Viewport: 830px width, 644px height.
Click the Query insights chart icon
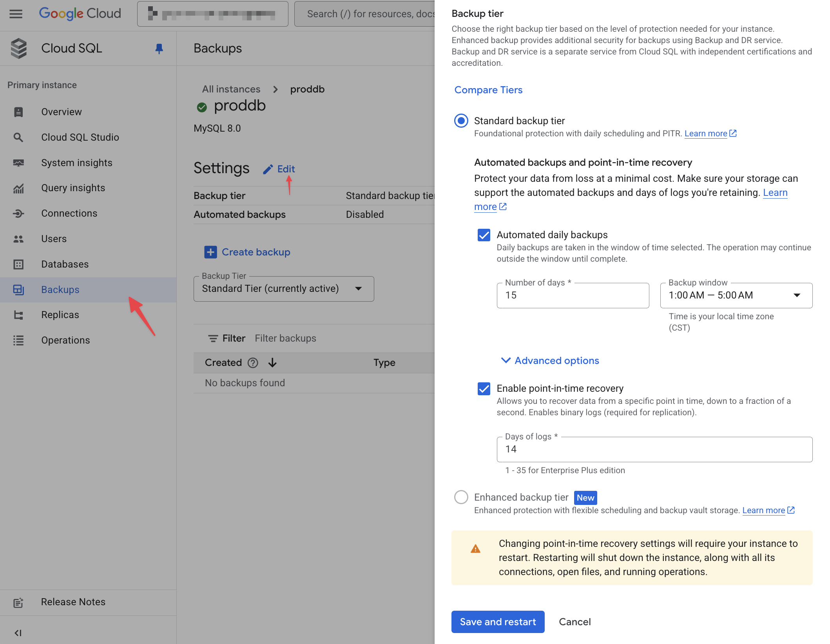18,188
